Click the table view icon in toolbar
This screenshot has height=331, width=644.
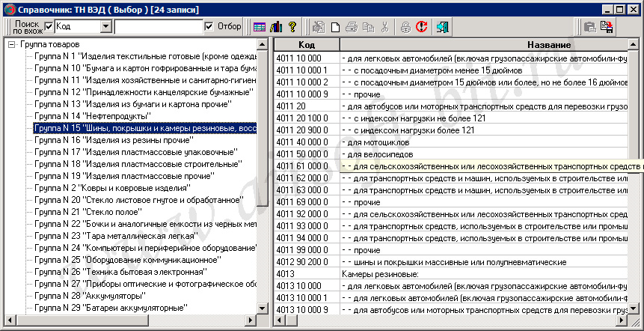(x=259, y=27)
